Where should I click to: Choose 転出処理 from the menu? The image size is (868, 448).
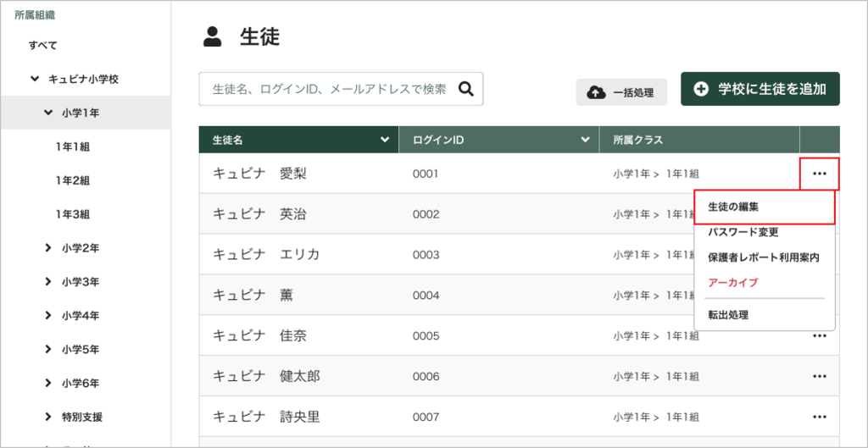[728, 315]
